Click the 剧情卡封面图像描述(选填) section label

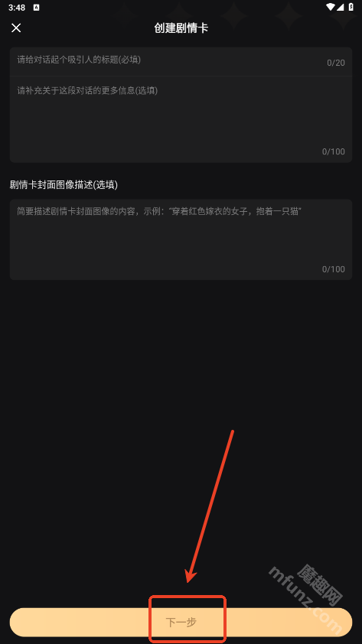(x=64, y=185)
